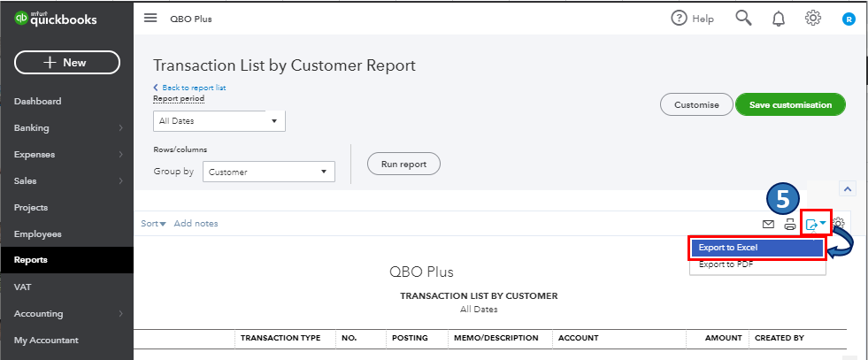Select Export to Excel option
Screen dimensions: 868x360
click(757, 248)
